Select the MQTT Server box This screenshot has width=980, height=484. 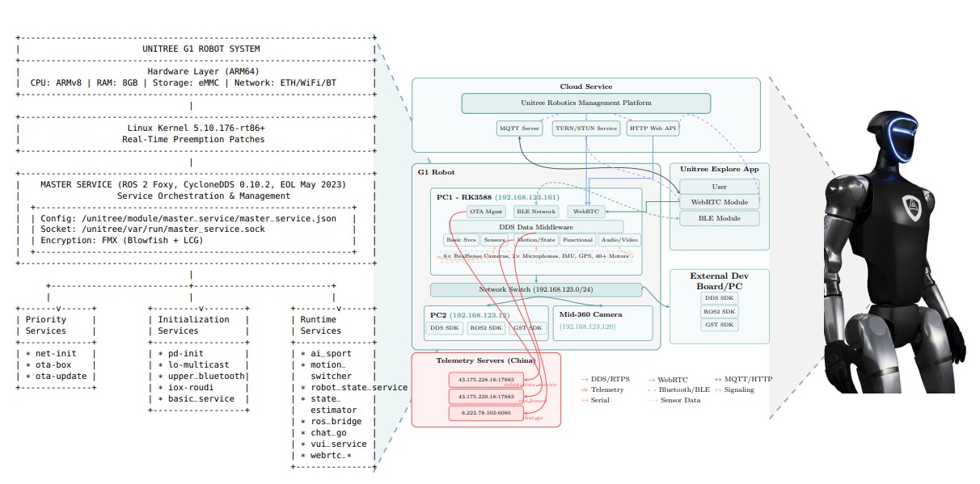pyautogui.click(x=517, y=128)
